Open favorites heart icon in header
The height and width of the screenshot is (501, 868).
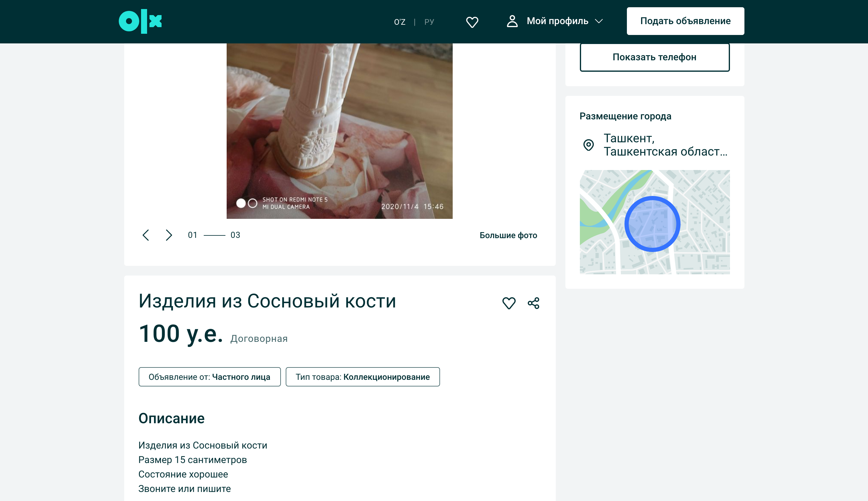click(x=472, y=22)
